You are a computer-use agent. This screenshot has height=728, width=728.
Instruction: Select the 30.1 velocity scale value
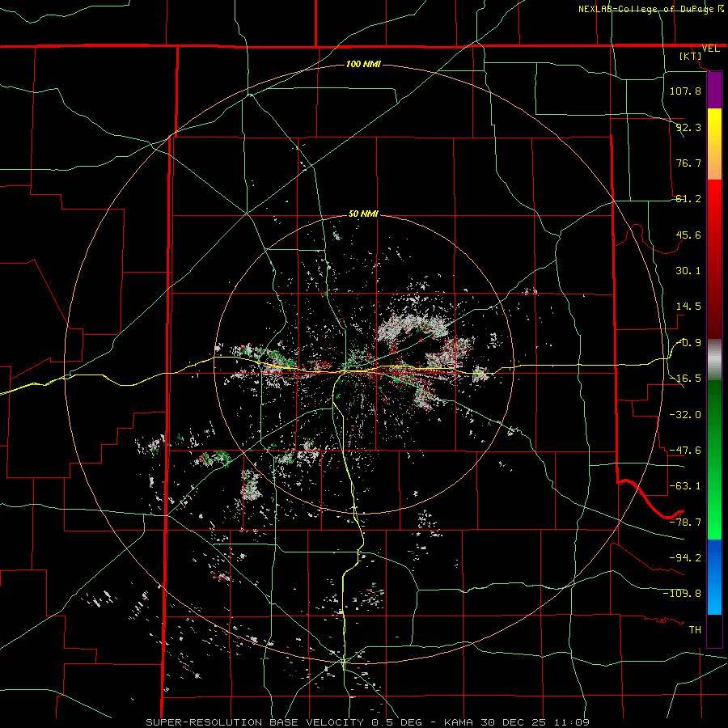(x=688, y=271)
